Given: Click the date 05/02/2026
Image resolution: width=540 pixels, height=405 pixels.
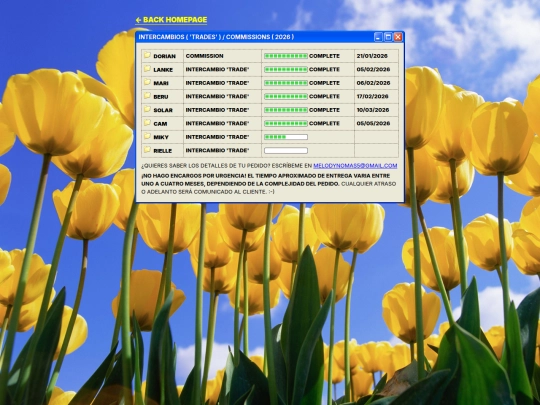Looking at the screenshot, I should click(x=373, y=69).
